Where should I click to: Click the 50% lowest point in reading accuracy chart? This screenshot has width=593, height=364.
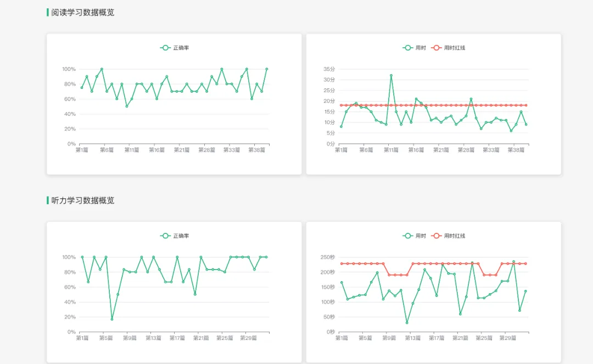pos(127,106)
